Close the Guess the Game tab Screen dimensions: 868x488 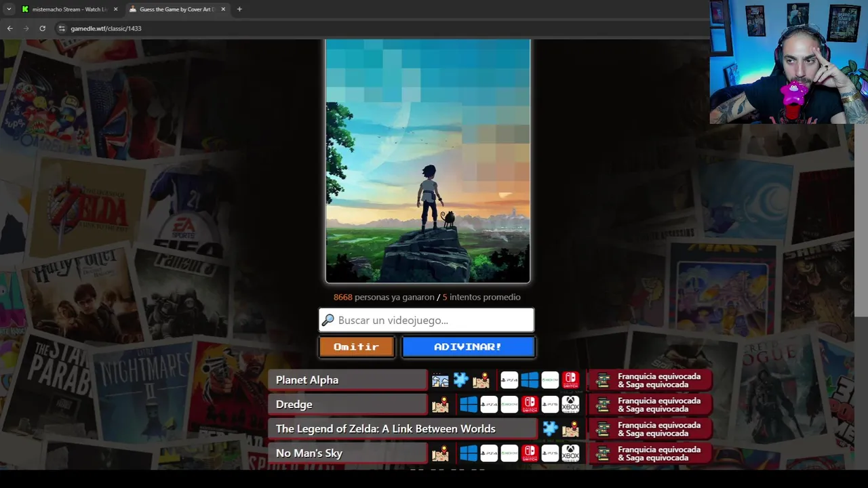pos(223,9)
